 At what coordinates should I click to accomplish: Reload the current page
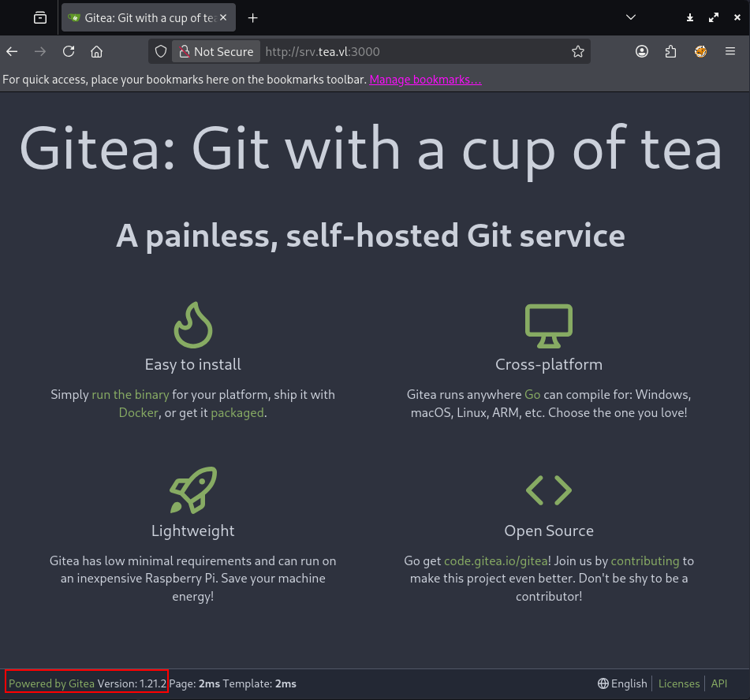(x=68, y=51)
